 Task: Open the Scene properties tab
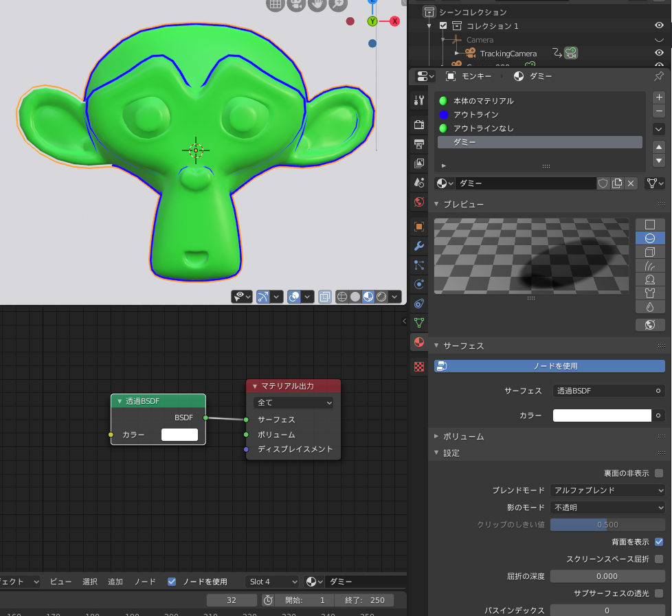pyautogui.click(x=419, y=183)
